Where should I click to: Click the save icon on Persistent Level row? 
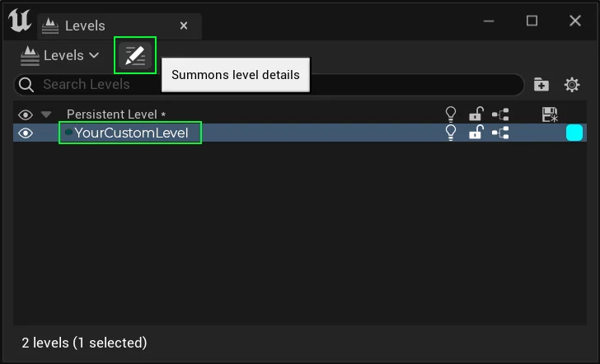(x=550, y=114)
